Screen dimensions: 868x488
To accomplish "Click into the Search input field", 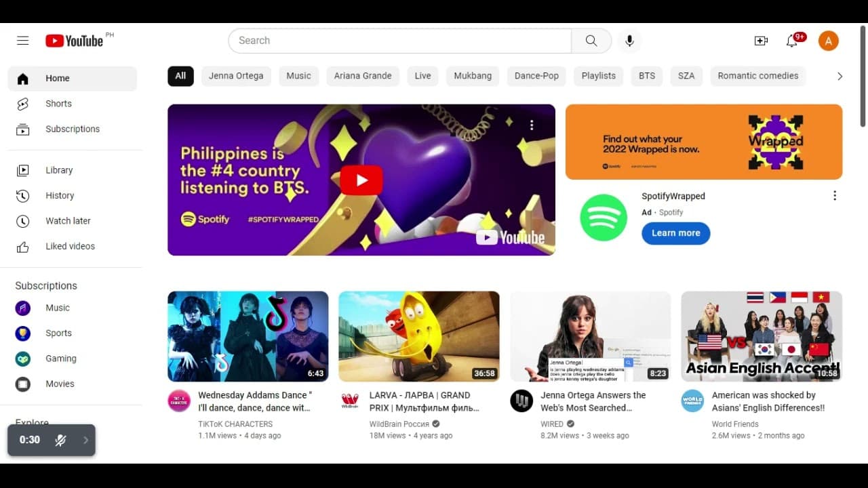I will click(400, 41).
